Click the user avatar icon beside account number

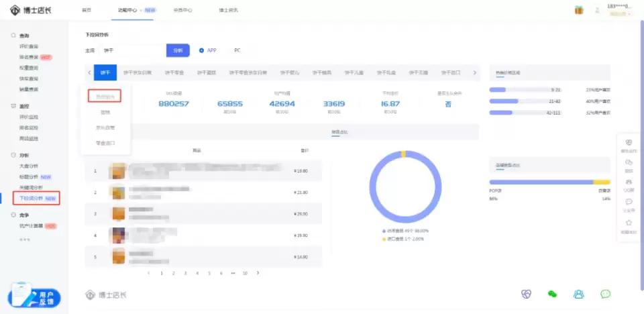tap(597, 10)
